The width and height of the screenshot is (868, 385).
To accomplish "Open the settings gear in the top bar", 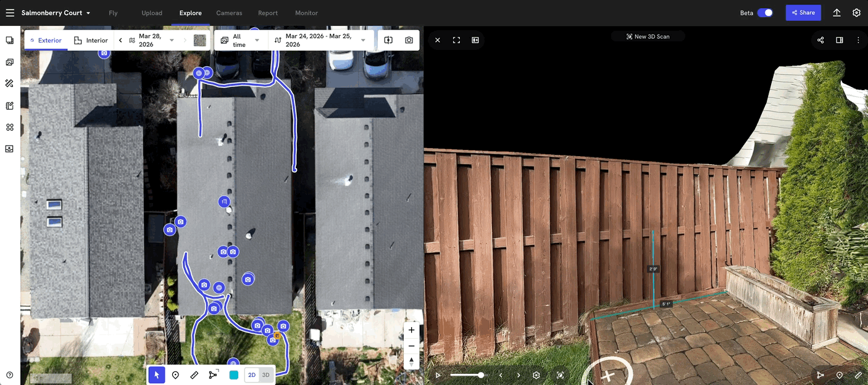I will coord(856,13).
